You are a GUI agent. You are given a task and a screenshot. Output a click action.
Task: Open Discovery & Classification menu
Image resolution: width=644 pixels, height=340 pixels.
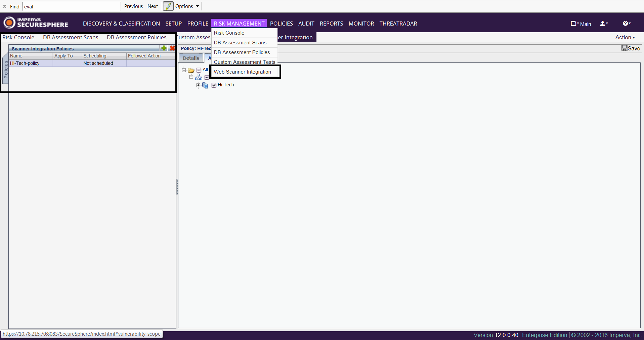[121, 24]
